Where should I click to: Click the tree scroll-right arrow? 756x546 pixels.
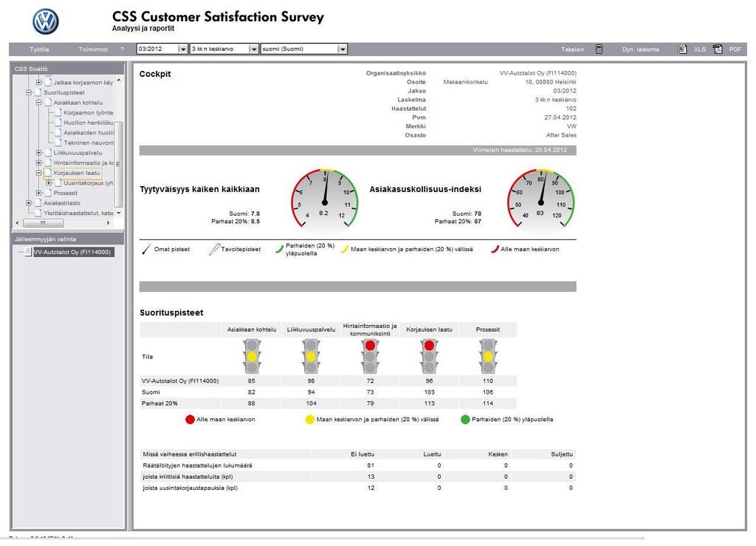108,223
